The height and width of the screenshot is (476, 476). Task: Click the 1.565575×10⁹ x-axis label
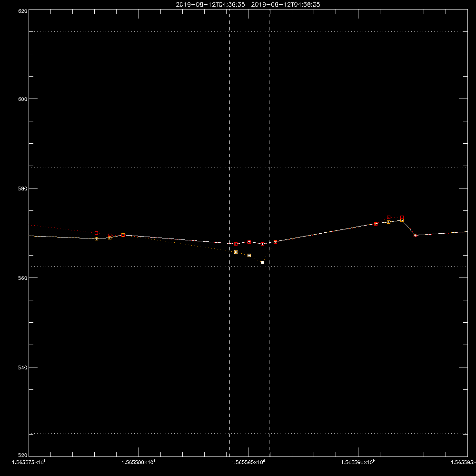coord(29,462)
